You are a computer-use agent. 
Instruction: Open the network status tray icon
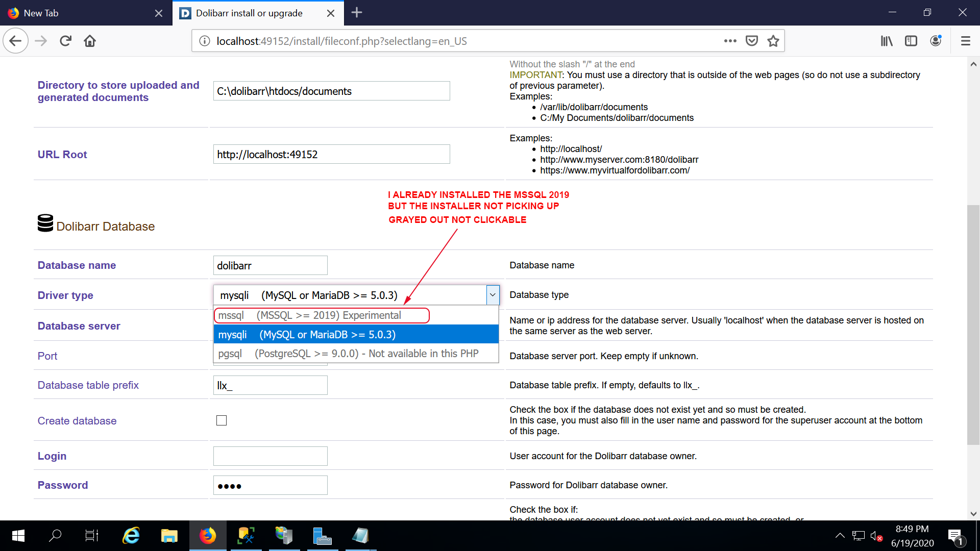pos(859,536)
